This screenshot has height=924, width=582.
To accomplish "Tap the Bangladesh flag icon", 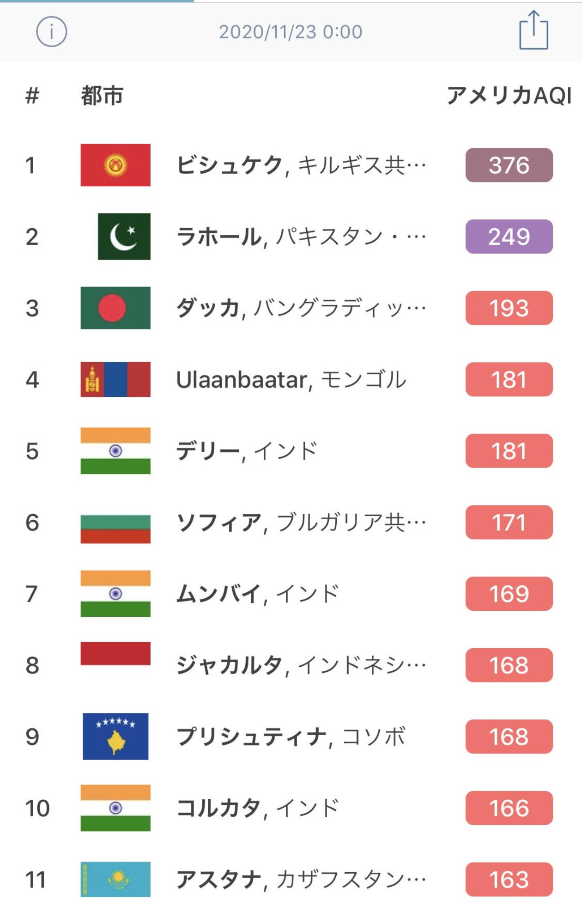I will pos(115,308).
